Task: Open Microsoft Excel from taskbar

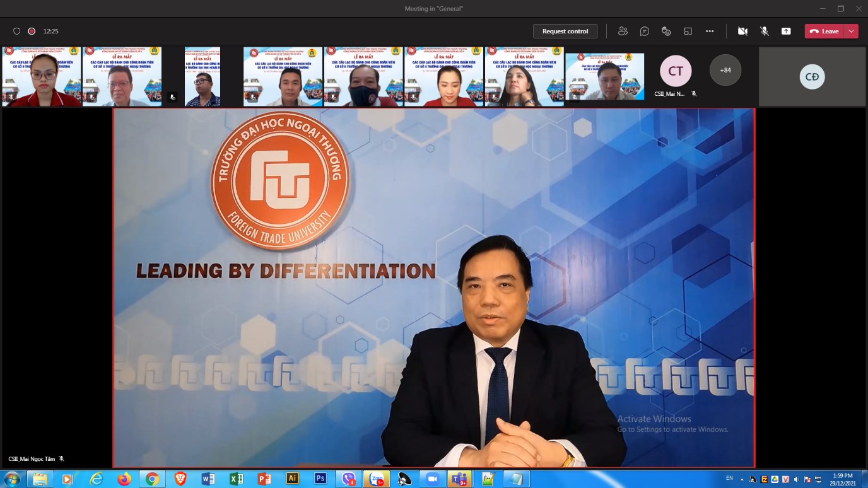Action: coord(236,479)
